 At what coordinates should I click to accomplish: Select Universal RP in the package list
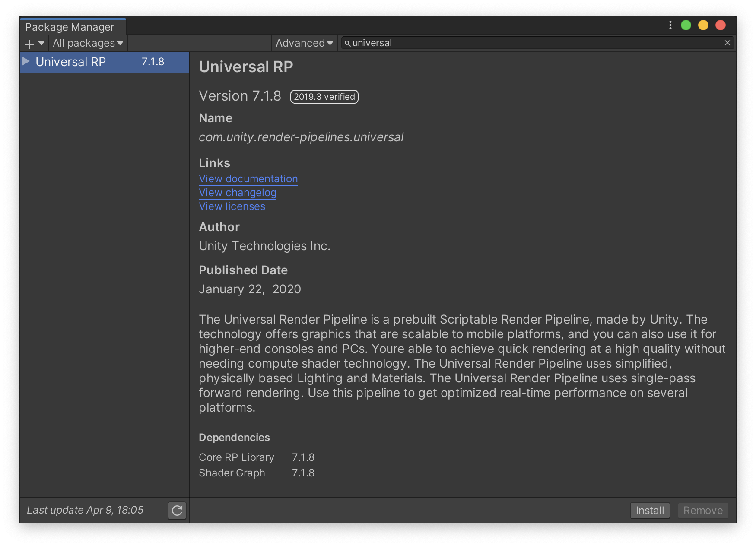[105, 62]
